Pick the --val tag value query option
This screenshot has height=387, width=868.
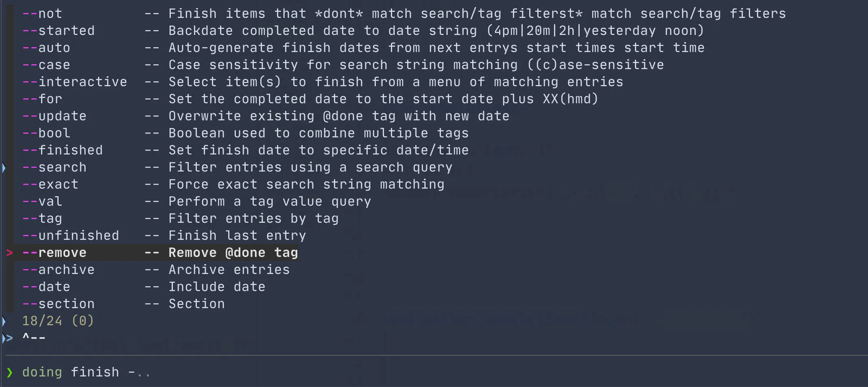coord(42,202)
